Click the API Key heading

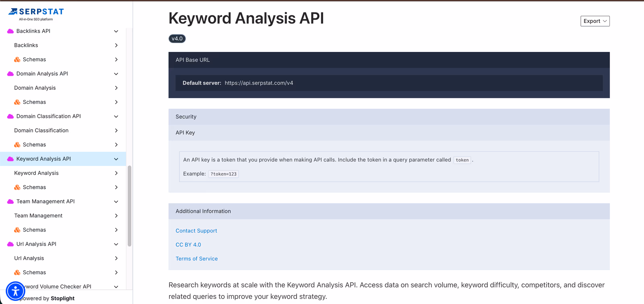185,132
